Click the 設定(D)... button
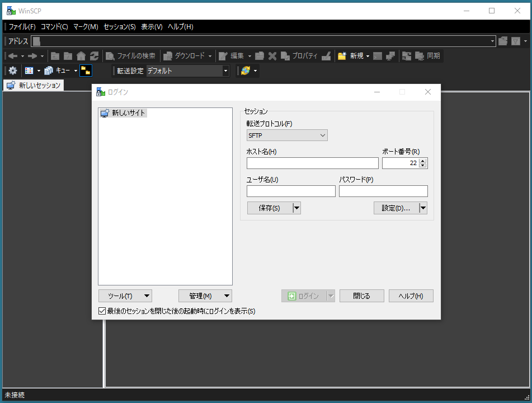Image resolution: width=532 pixels, height=403 pixels. (x=396, y=208)
